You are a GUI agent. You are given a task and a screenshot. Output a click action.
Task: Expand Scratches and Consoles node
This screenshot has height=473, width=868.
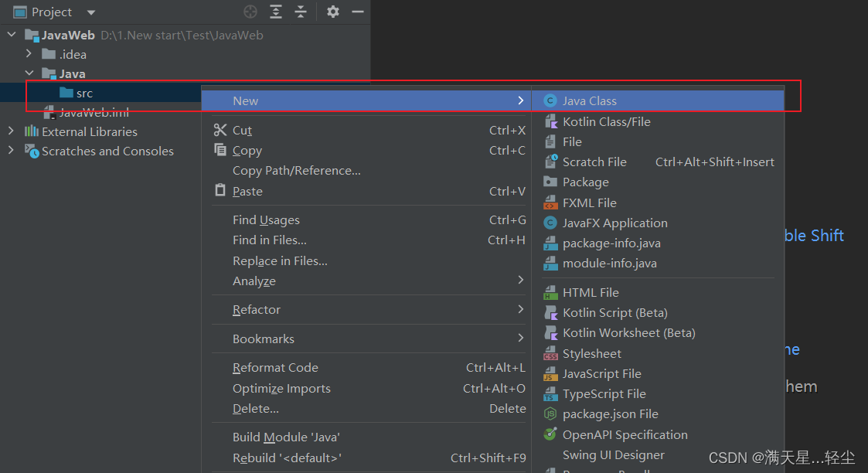pyautogui.click(x=11, y=151)
